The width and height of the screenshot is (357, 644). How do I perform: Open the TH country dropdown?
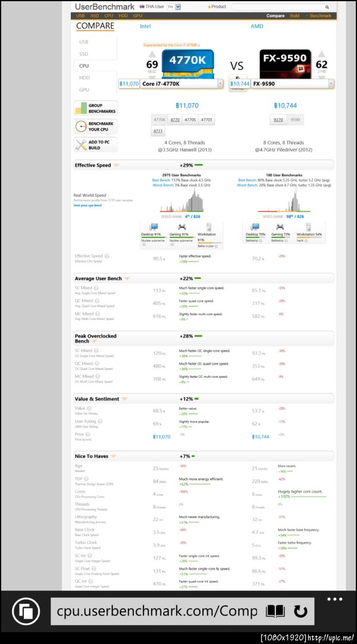point(174,7)
